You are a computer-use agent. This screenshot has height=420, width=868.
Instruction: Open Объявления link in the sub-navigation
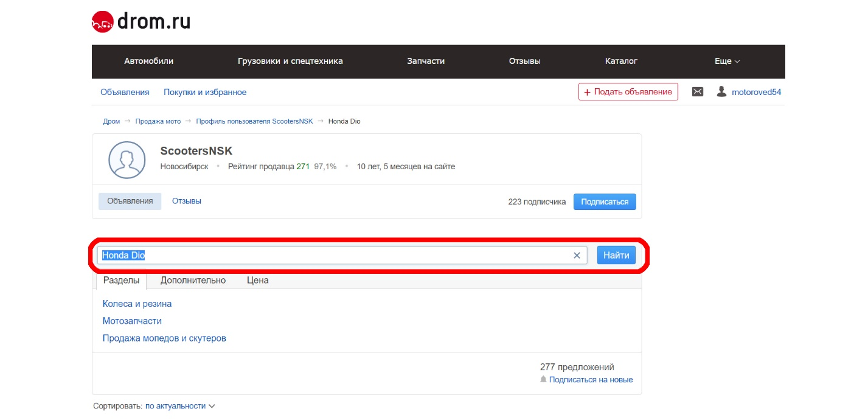[125, 92]
